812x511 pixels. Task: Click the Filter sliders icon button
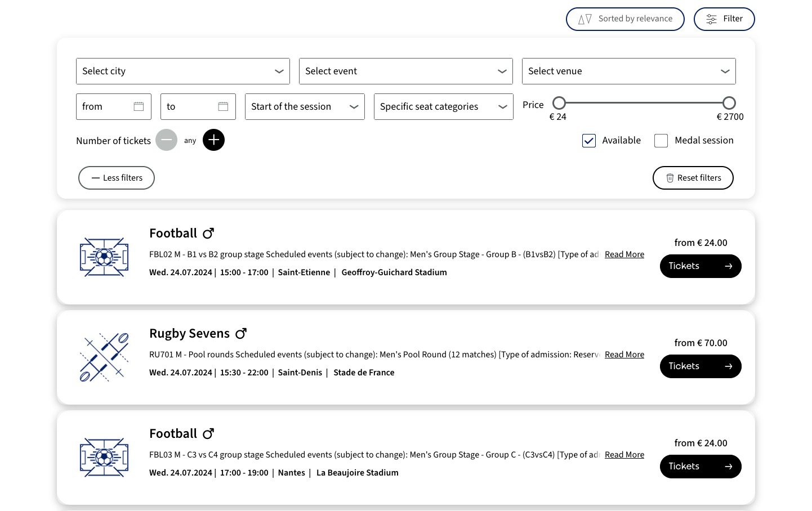click(x=724, y=19)
